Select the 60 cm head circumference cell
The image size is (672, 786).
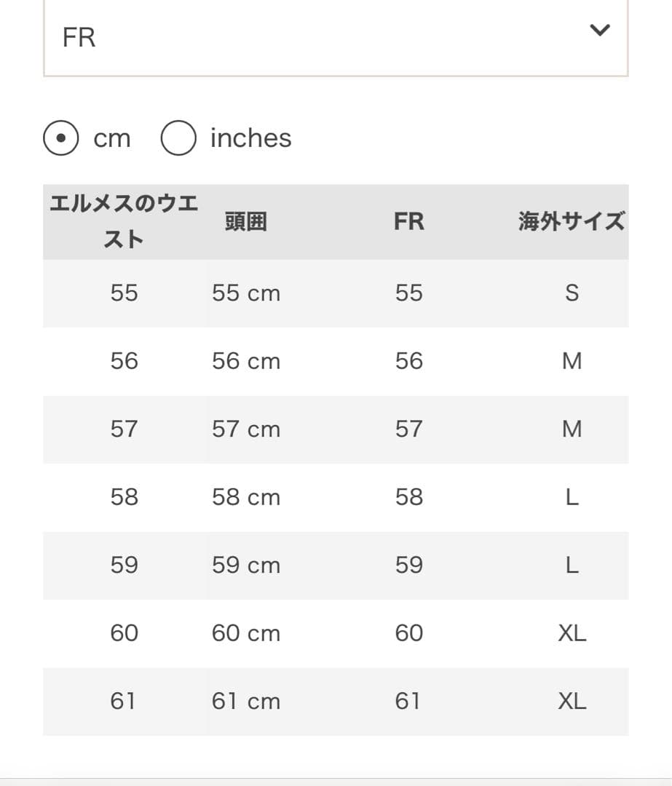[x=246, y=633]
